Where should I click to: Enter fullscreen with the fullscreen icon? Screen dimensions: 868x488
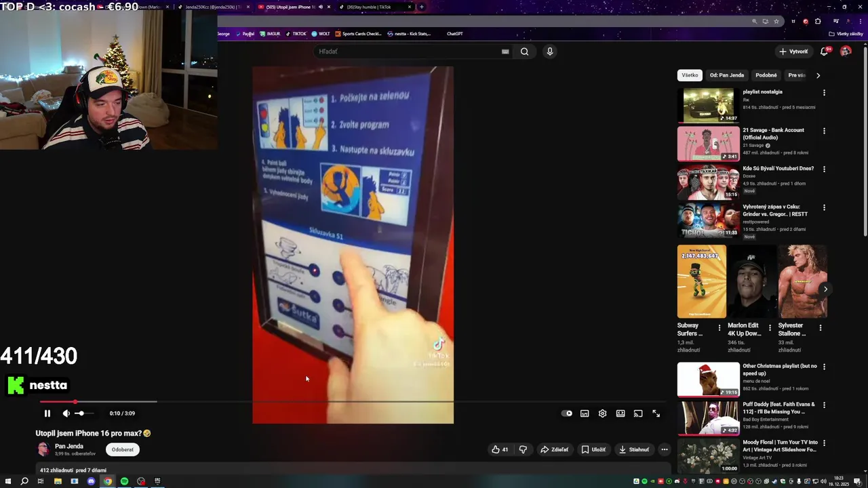(x=656, y=413)
